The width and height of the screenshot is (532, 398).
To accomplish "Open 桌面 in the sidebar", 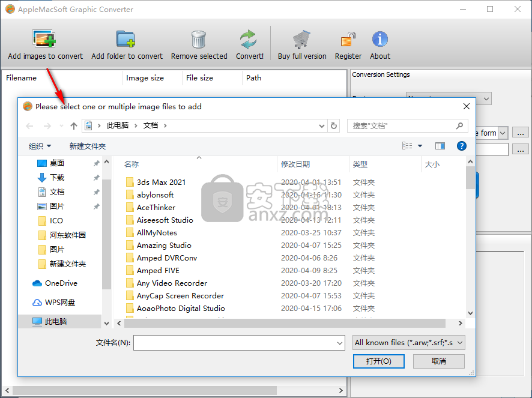I will point(56,163).
